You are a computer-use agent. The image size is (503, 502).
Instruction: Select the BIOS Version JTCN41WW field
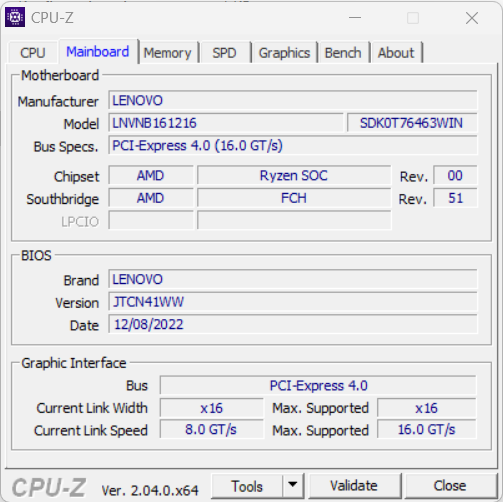(x=293, y=302)
